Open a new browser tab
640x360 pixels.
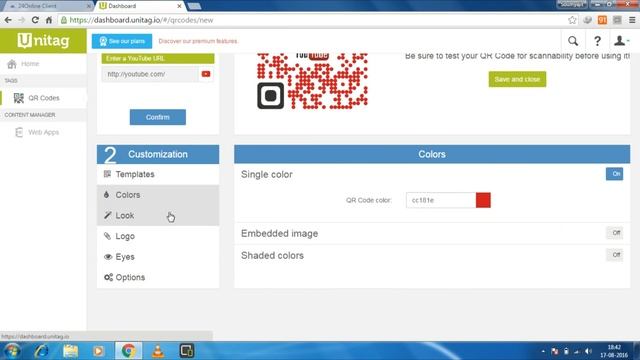click(194, 6)
